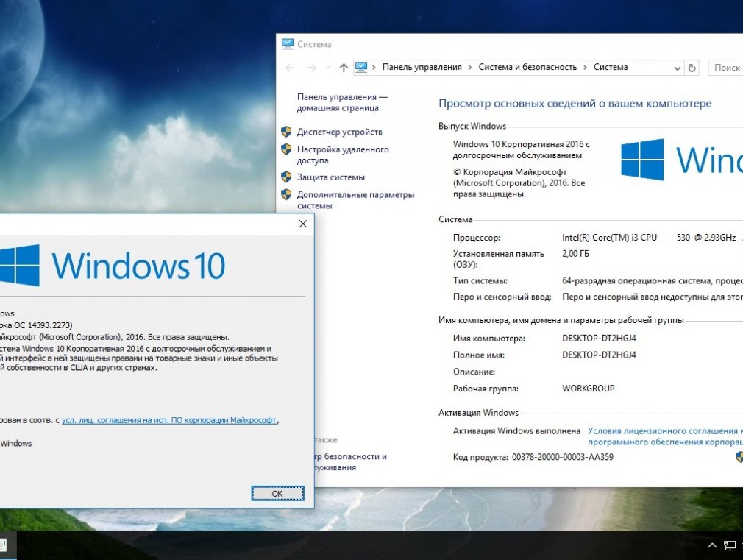Select the page heading Просмотр основных сведений
This screenshot has width=743, height=560.
pos(575,103)
